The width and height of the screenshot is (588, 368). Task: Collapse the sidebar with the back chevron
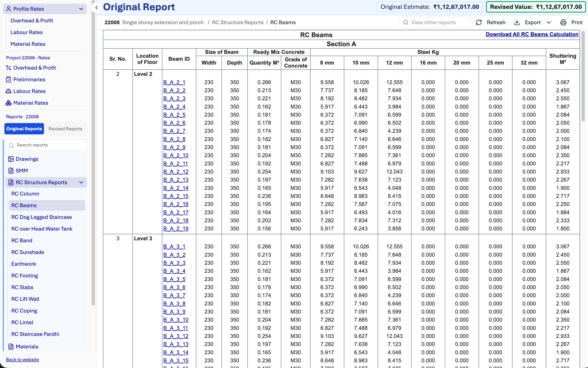coord(97,7)
